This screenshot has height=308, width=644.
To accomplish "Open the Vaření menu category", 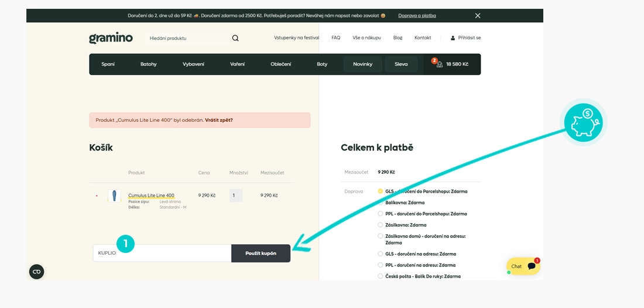I will [x=237, y=64].
